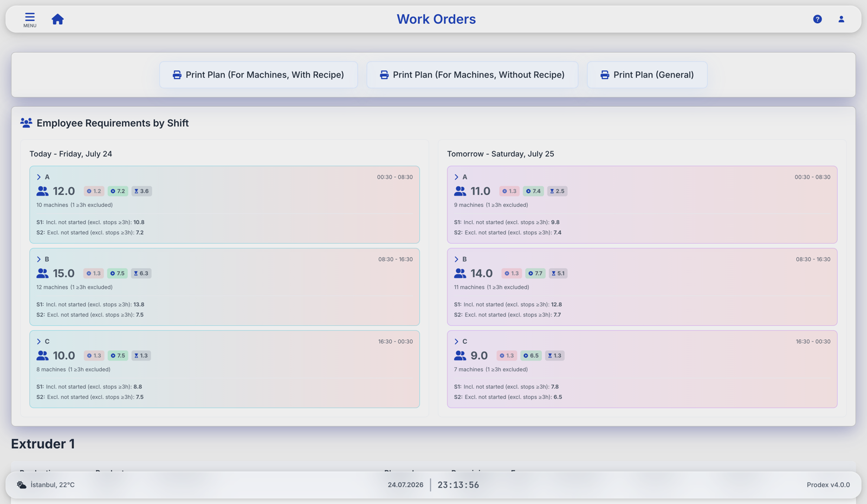
Task: Click '11 machines (1 ≥3h excluded)' text
Action: tap(491, 287)
